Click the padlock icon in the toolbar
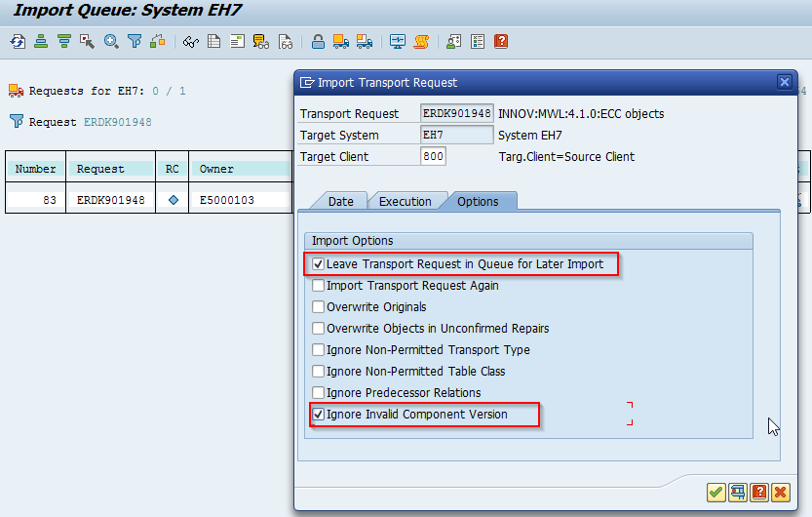 click(318, 41)
